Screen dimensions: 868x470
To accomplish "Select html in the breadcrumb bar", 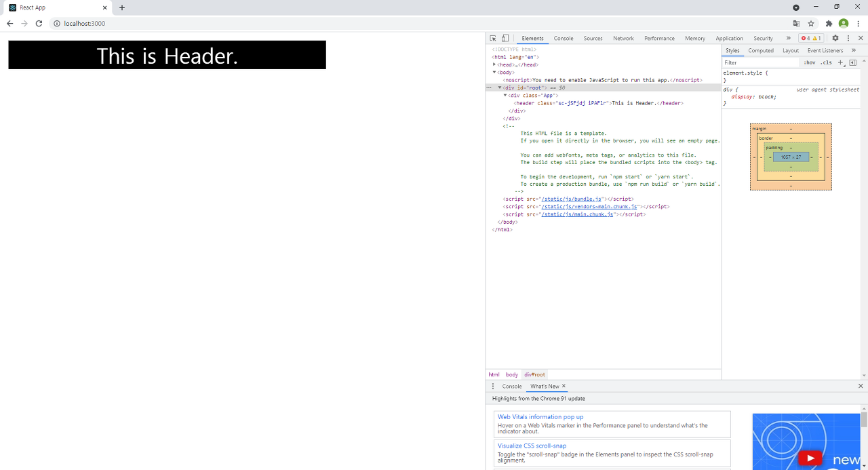I will tap(494, 374).
